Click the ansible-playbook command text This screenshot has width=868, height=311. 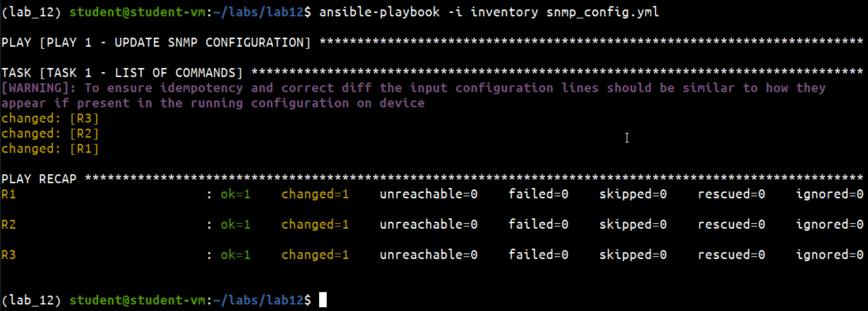tap(379, 12)
